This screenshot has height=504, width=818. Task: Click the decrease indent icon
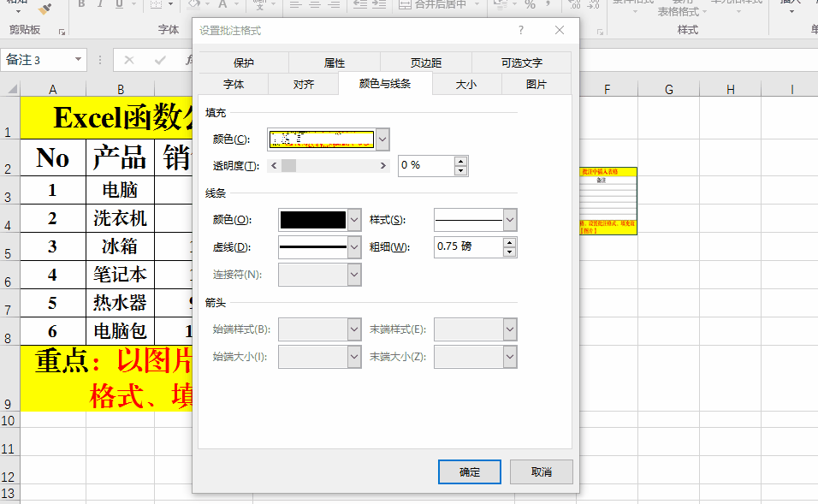click(x=360, y=4)
